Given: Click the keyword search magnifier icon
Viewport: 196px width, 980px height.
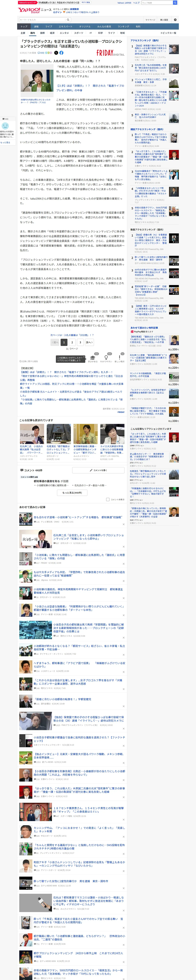Looking at the screenshot, I should (x=68, y=20).
